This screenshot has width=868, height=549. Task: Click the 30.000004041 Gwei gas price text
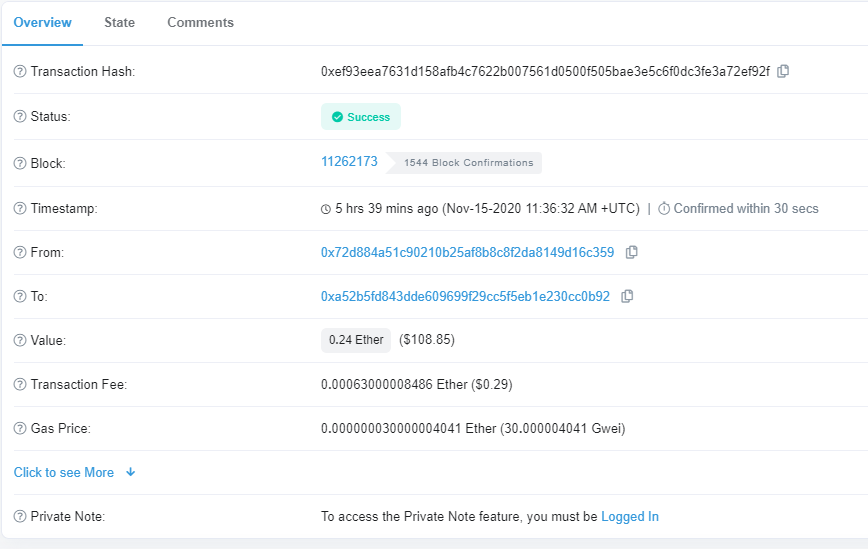coord(562,428)
